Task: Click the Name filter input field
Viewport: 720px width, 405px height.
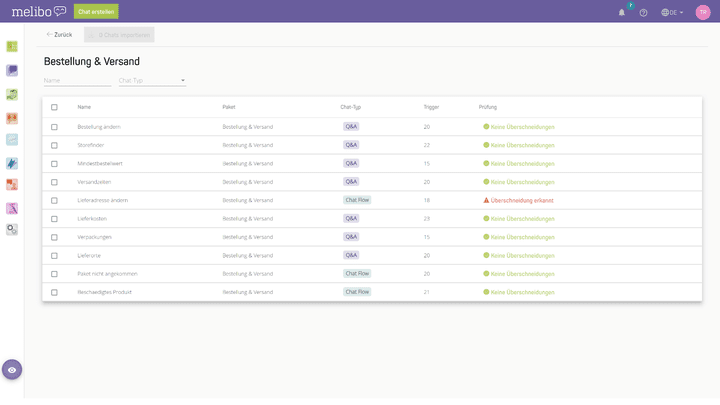Action: click(76, 80)
